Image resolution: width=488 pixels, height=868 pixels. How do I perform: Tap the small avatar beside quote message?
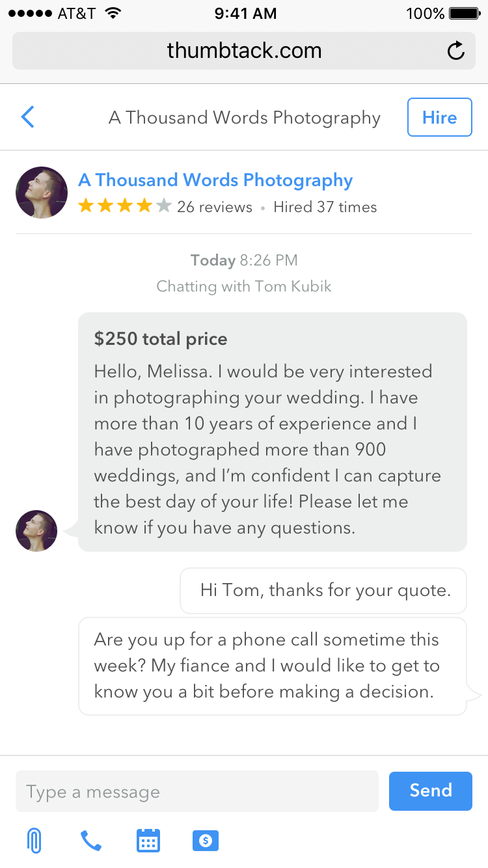pos(36,531)
